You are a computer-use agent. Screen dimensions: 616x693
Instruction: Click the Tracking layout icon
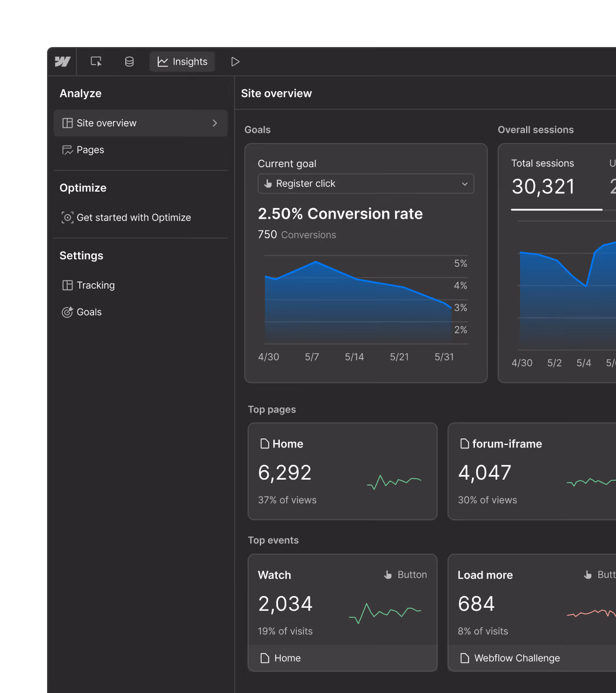[67, 285]
